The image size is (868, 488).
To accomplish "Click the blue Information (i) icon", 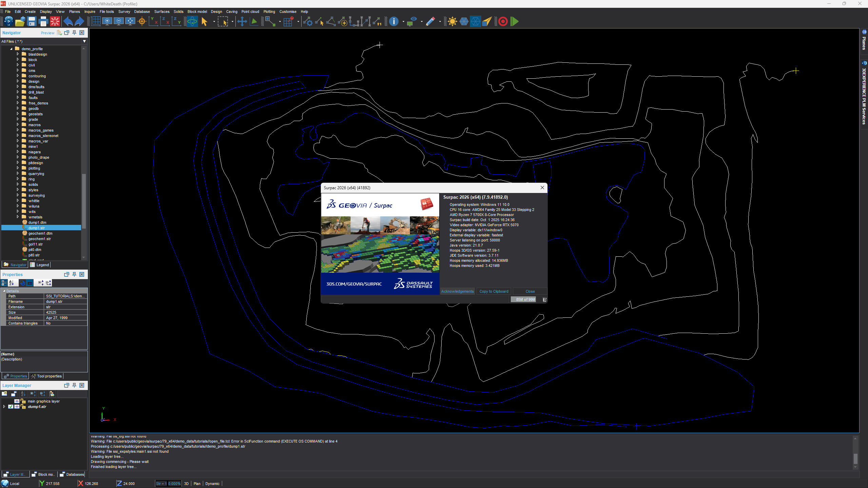I will 394,21.
